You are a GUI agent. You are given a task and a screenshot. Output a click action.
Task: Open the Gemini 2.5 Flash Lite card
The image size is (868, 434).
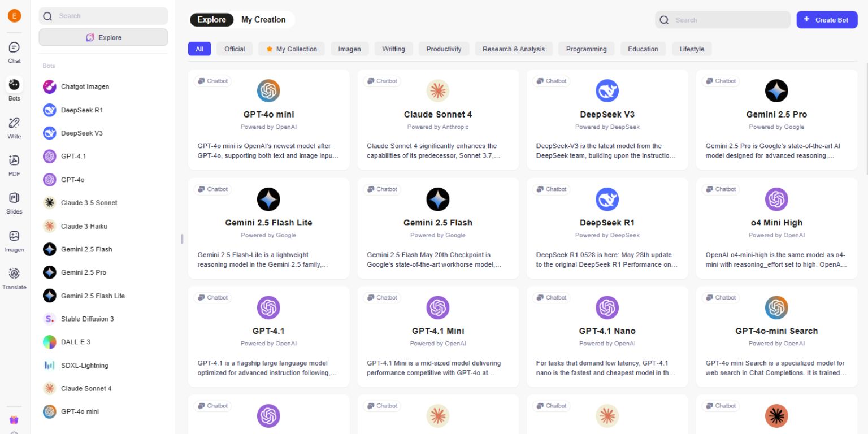[268, 228]
